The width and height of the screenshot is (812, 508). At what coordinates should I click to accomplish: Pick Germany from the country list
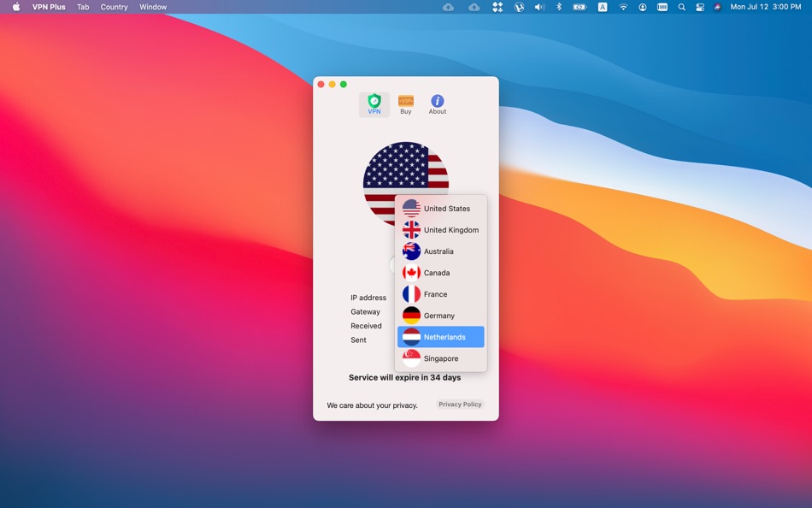pyautogui.click(x=441, y=316)
